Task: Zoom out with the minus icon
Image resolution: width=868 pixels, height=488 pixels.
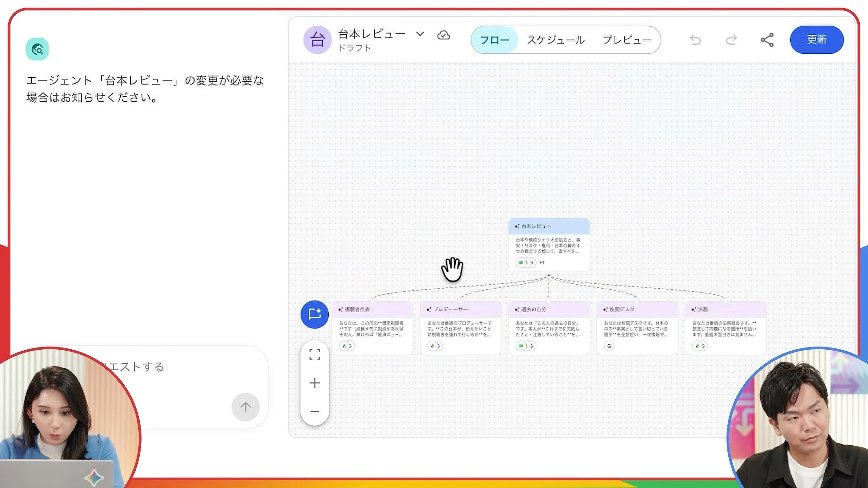Action: [315, 411]
